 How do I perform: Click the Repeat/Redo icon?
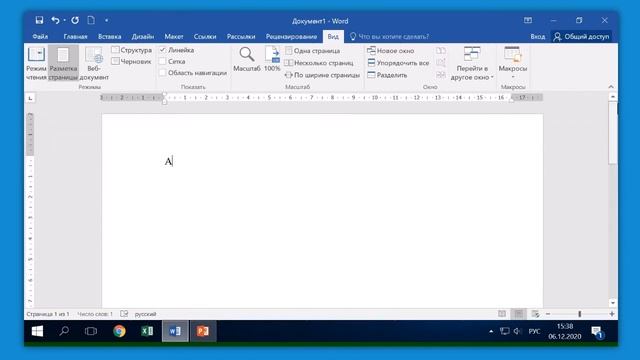[x=75, y=20]
